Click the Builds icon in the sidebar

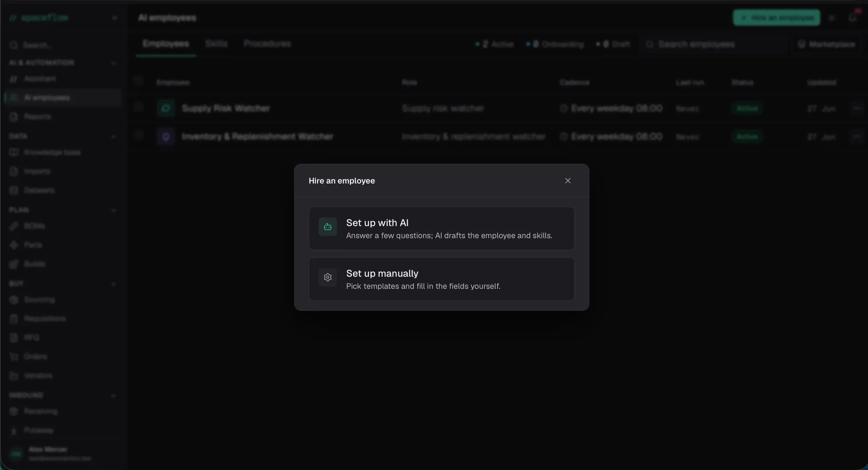point(14,264)
